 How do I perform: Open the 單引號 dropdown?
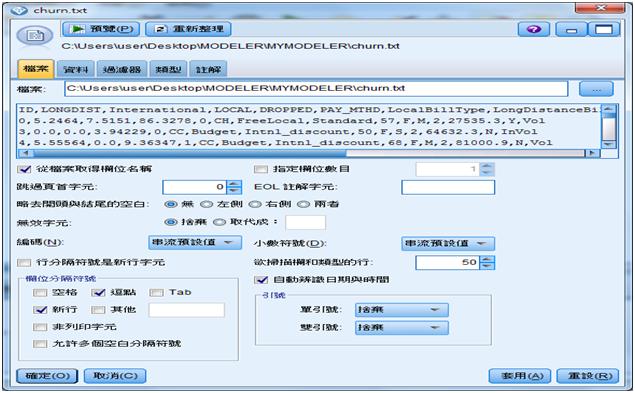(402, 310)
